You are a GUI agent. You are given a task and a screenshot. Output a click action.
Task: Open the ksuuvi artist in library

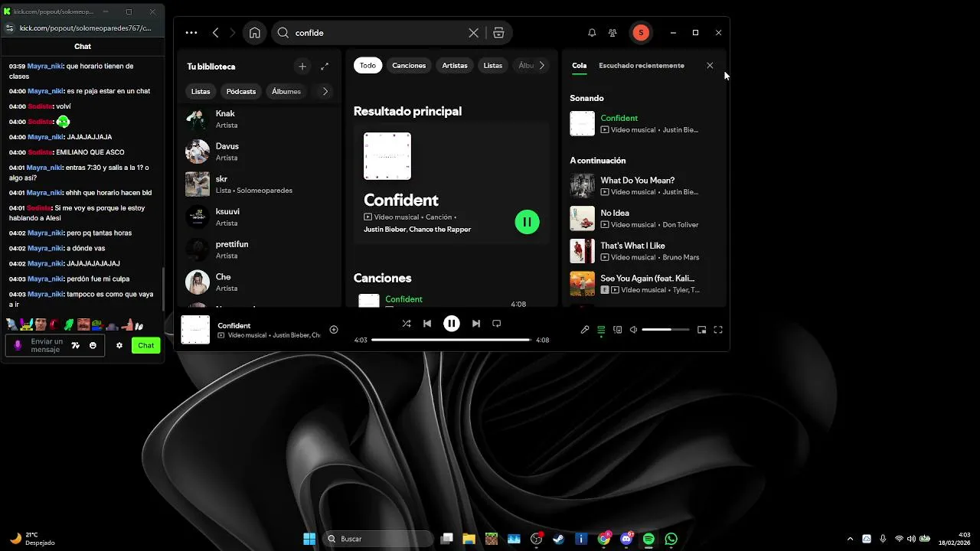[x=260, y=217]
